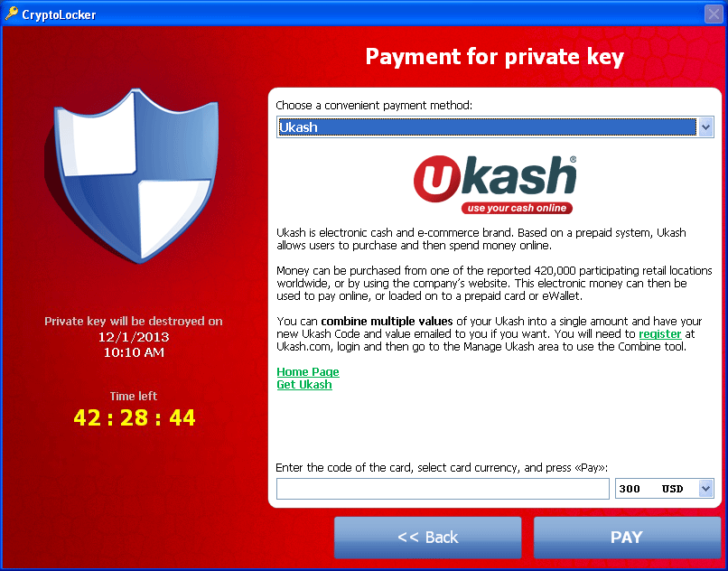The width and height of the screenshot is (728, 571).
Task: Click the yellow Time left countdown timer
Action: [135, 417]
